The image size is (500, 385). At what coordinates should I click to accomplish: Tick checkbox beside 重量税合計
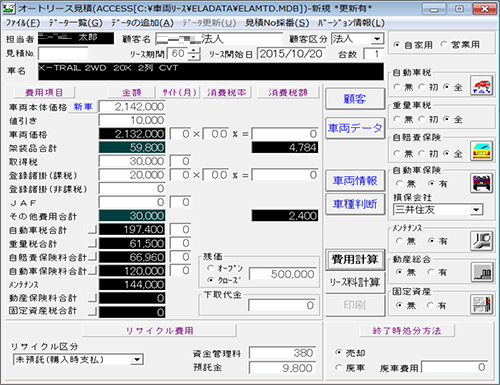click(x=92, y=243)
